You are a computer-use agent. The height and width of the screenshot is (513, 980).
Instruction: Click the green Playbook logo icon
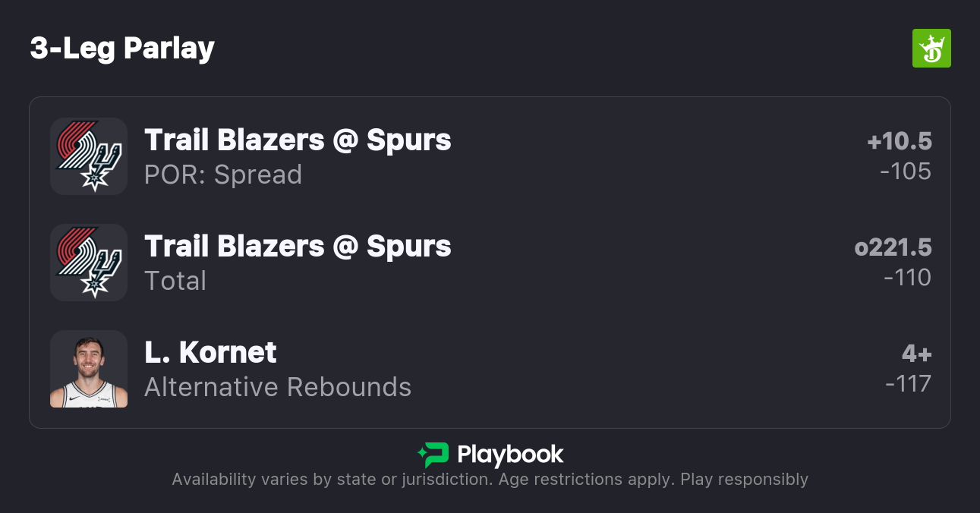433,455
